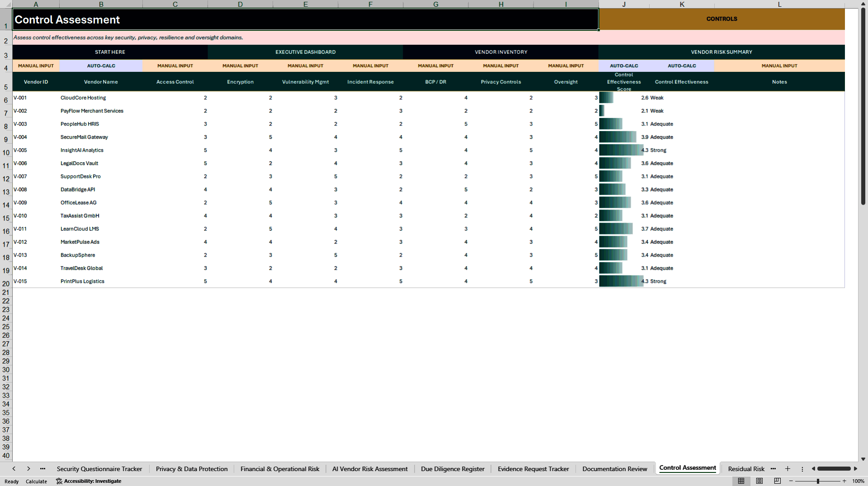This screenshot has height=486, width=868.
Task: Open hidden sheets ellipsis at left of tabs
Action: 42,469
